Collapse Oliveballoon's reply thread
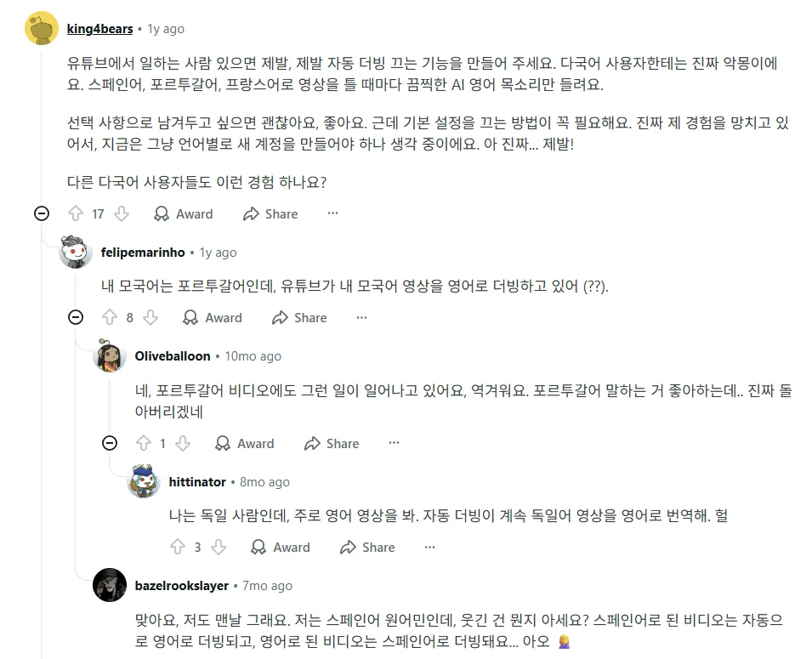This screenshot has width=812, height=659. coord(109,443)
